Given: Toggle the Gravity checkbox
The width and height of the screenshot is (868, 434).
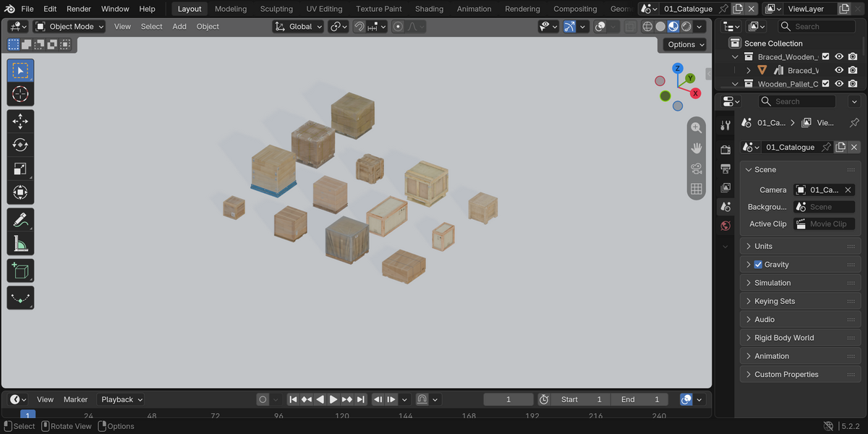Looking at the screenshot, I should click(x=758, y=265).
